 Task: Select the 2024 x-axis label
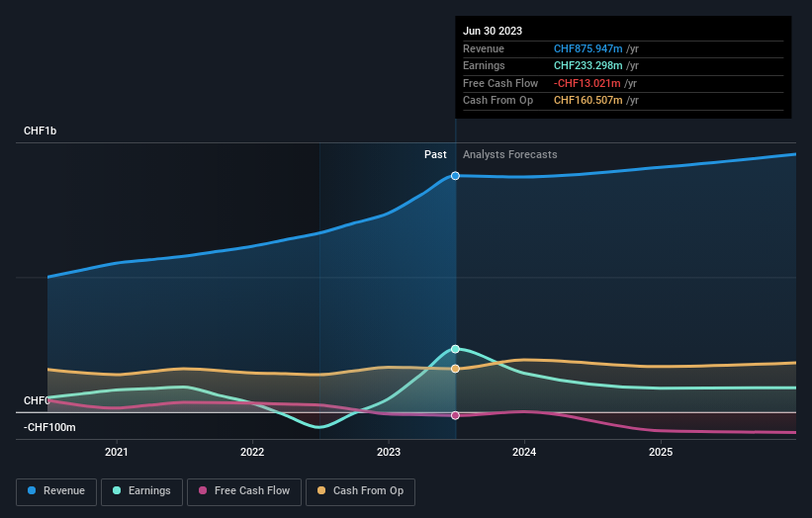click(x=524, y=452)
